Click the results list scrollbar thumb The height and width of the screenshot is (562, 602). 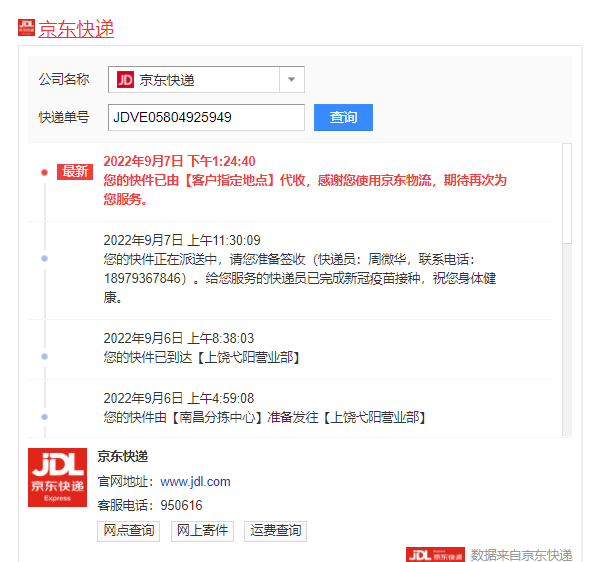click(567, 193)
